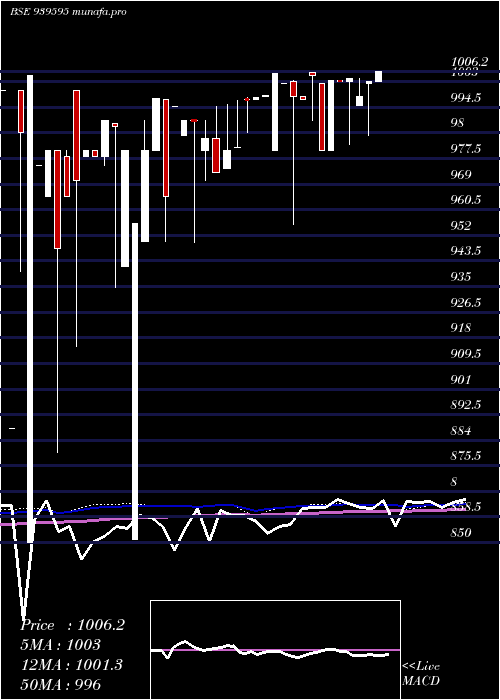Click the 884 price axis label
The image size is (500, 700).
[x=461, y=431]
